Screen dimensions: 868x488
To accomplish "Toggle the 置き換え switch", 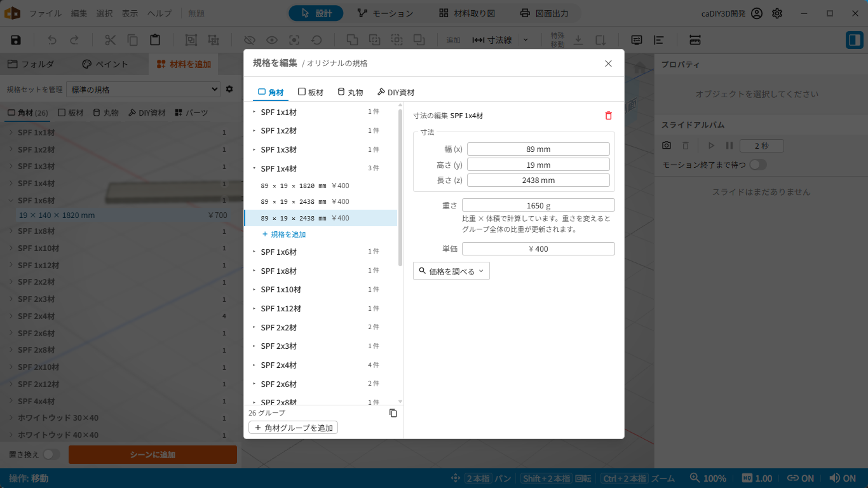I will [x=51, y=454].
